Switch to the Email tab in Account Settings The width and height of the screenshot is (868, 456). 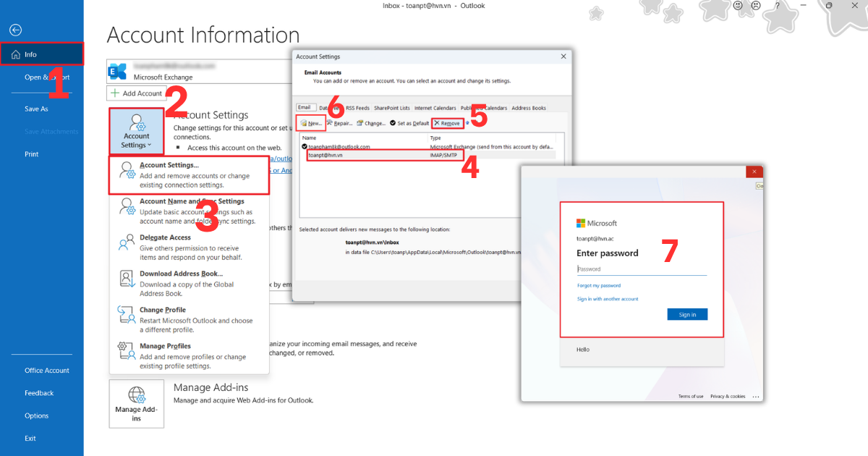(x=304, y=108)
